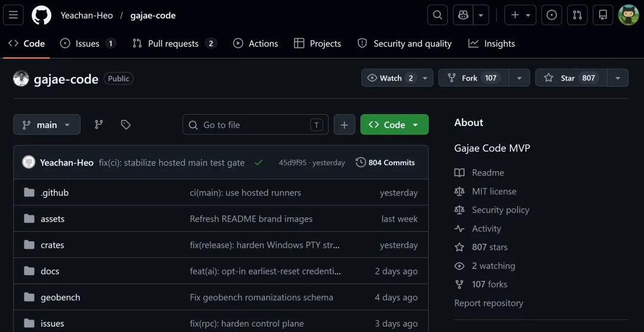Open the commit hash 45d9f95
Image resolution: width=644 pixels, height=332 pixels.
(292, 162)
